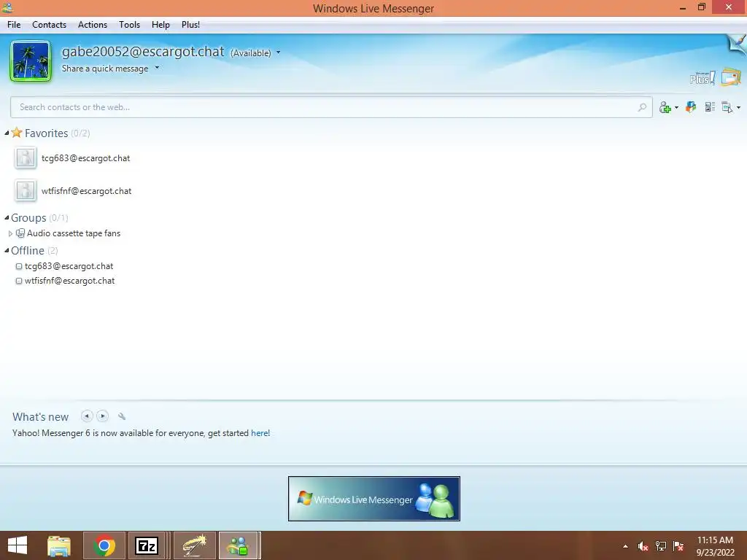747x560 pixels.
Task: Click the palm tree display picture
Action: tap(31, 61)
